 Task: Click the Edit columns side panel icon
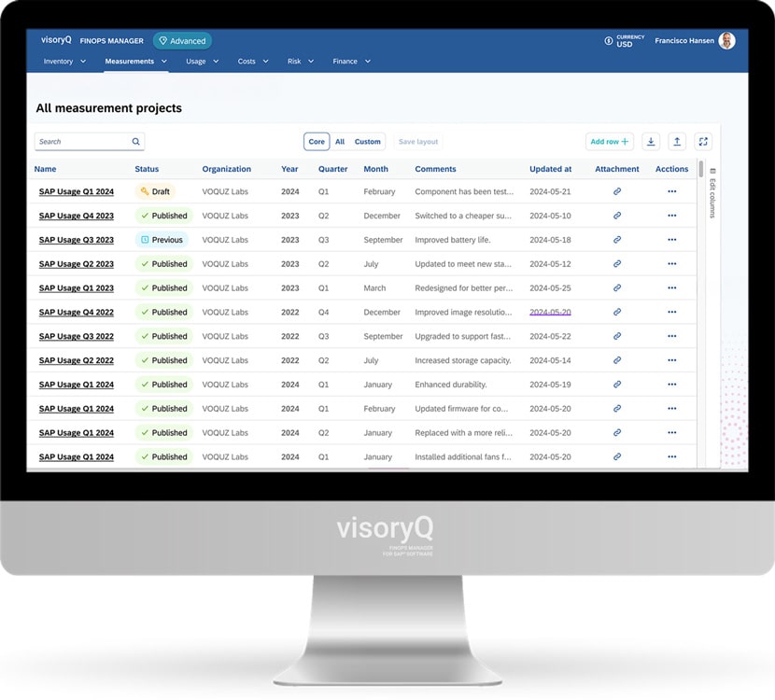coord(712,171)
